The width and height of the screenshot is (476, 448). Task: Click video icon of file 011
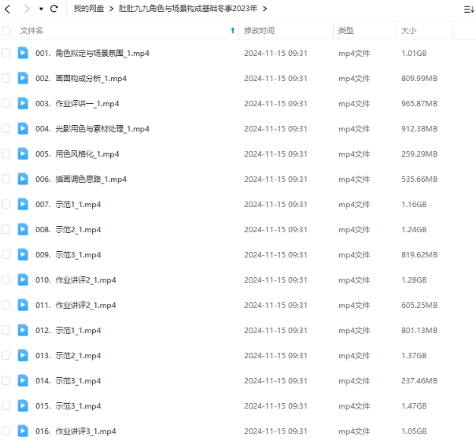click(23, 305)
